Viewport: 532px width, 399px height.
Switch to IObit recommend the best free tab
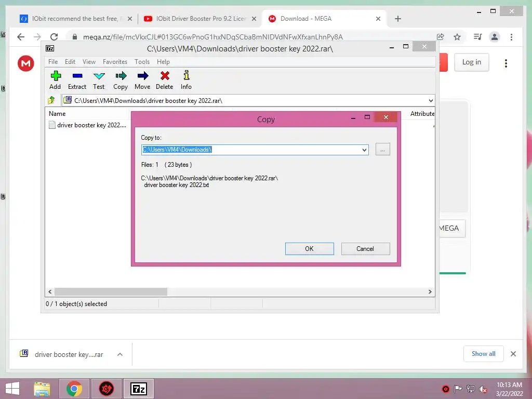75,19
